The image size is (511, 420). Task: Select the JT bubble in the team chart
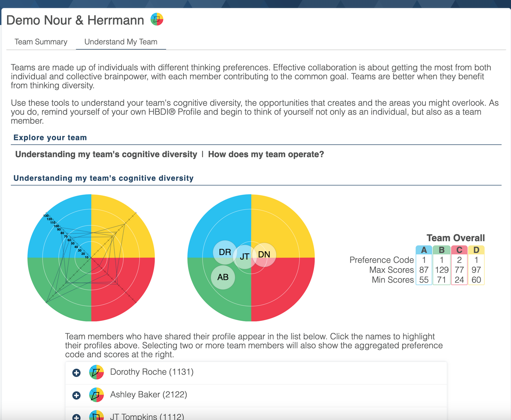tap(244, 257)
